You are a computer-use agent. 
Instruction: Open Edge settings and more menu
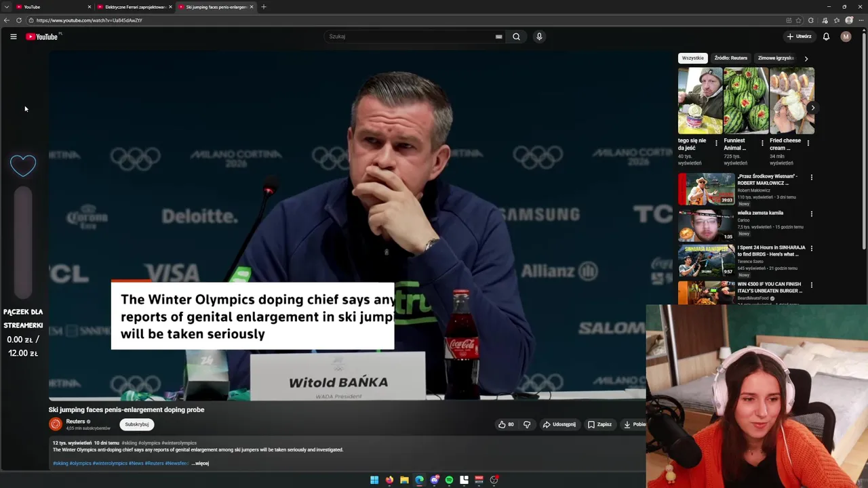(860, 20)
